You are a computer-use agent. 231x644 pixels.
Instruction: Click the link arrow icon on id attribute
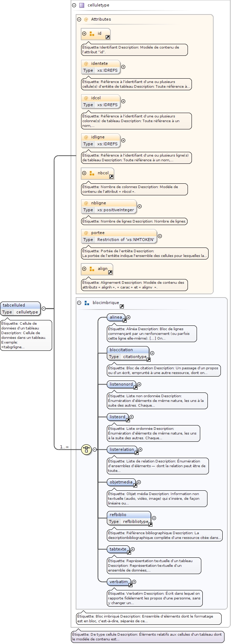108,37
